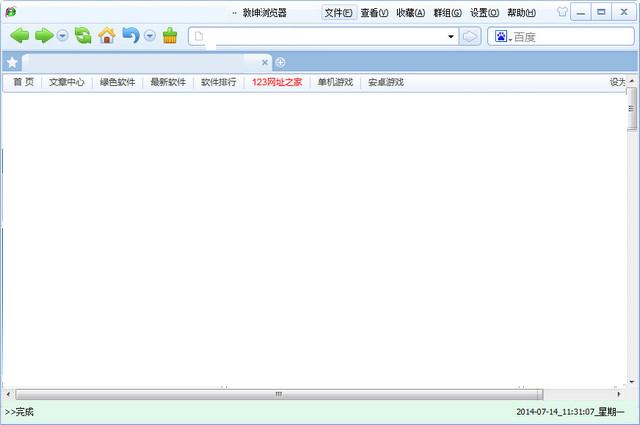Open the 设置(O) menu
Image resolution: width=640 pixels, height=425 pixels.
485,13
